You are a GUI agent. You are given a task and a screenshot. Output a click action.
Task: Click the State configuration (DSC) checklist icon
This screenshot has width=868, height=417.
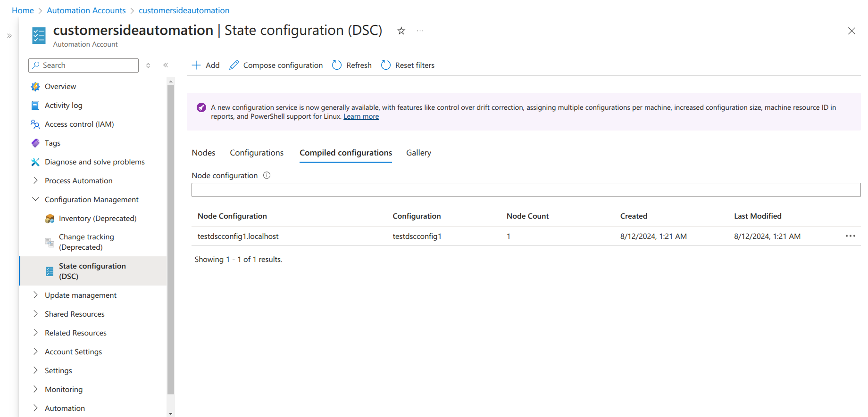50,271
